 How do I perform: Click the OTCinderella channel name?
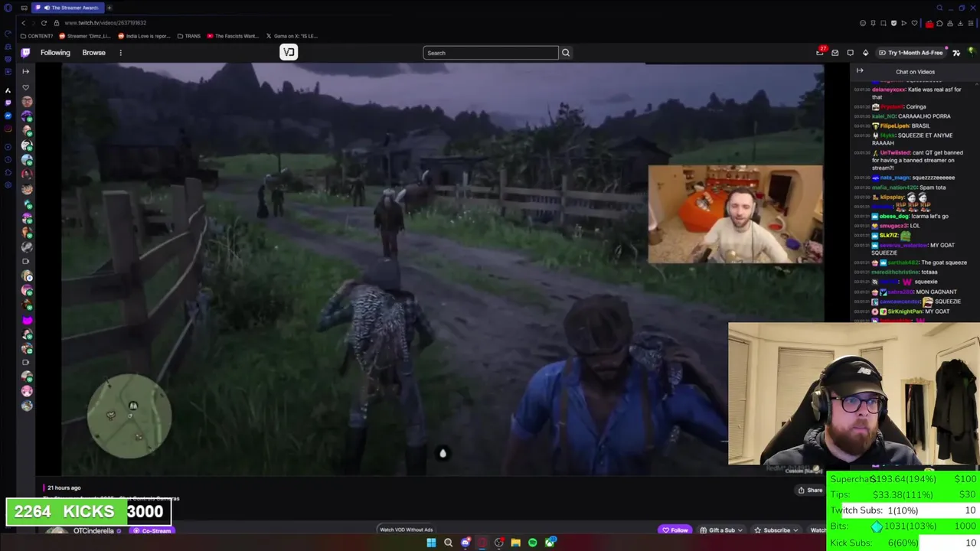click(x=93, y=530)
